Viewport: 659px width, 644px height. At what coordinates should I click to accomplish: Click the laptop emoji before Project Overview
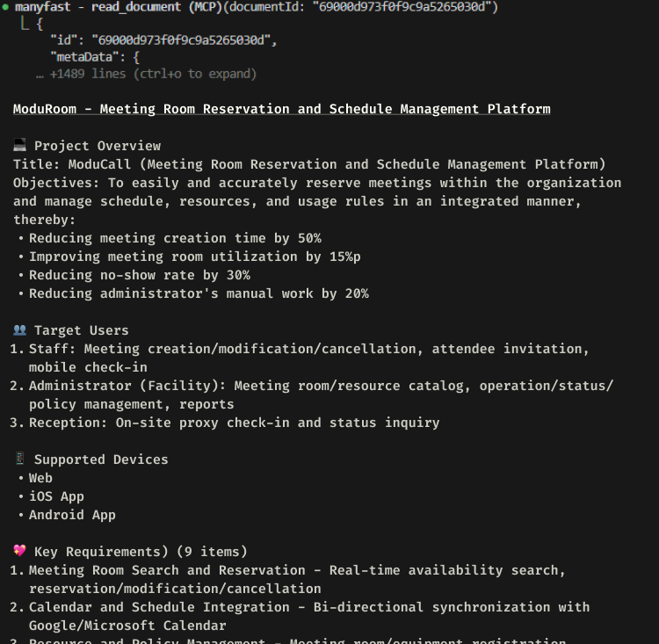tap(19, 145)
